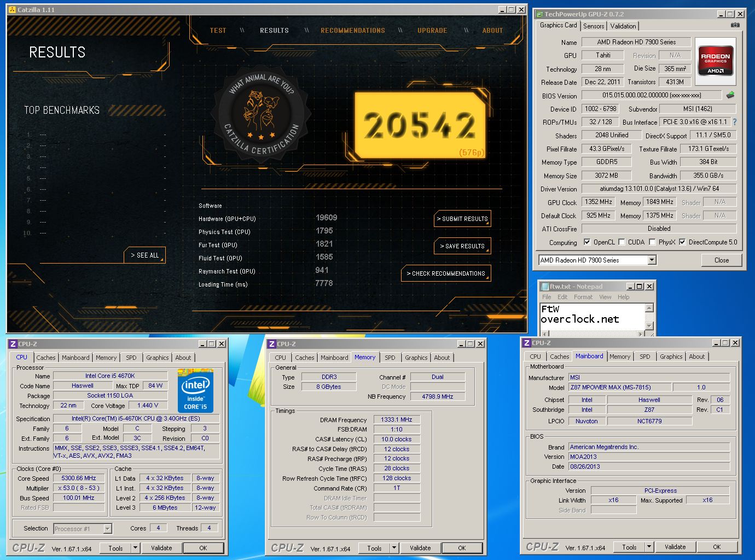
Task: Switch to the Validation tab in GPU-Z
Action: [623, 26]
